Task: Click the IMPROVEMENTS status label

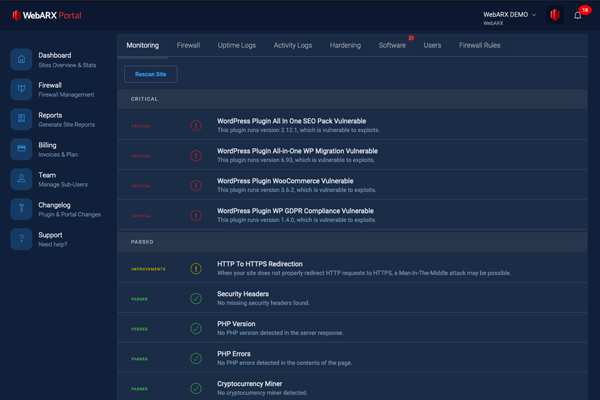Action: click(x=148, y=269)
